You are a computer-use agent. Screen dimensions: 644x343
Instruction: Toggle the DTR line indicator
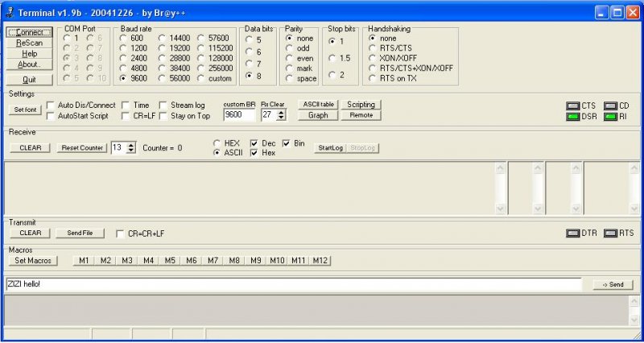(x=572, y=233)
